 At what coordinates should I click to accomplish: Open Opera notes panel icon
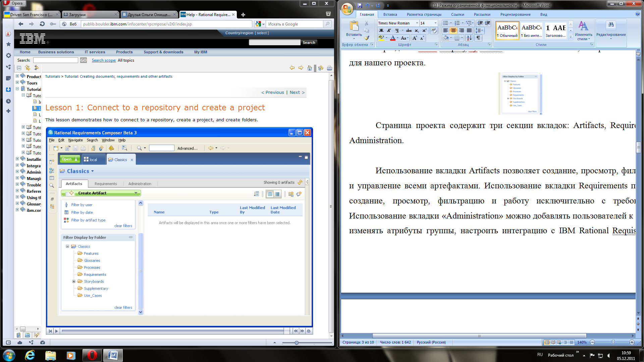[x=8, y=78]
